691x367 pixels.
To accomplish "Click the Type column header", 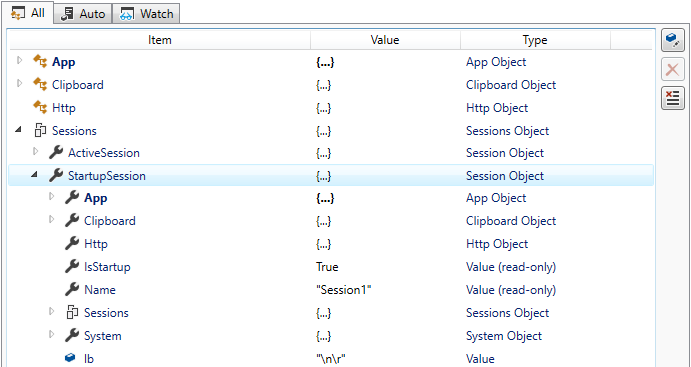I will pyautogui.click(x=535, y=40).
